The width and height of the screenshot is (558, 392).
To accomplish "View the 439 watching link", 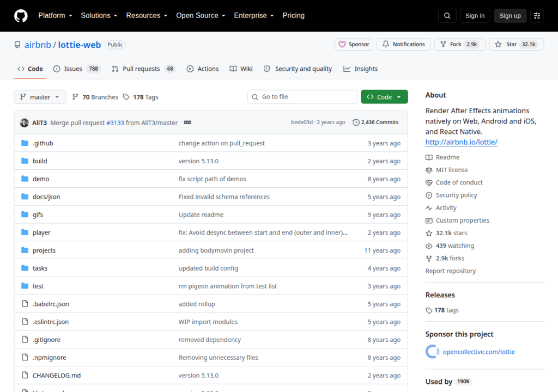I will click(x=450, y=246).
